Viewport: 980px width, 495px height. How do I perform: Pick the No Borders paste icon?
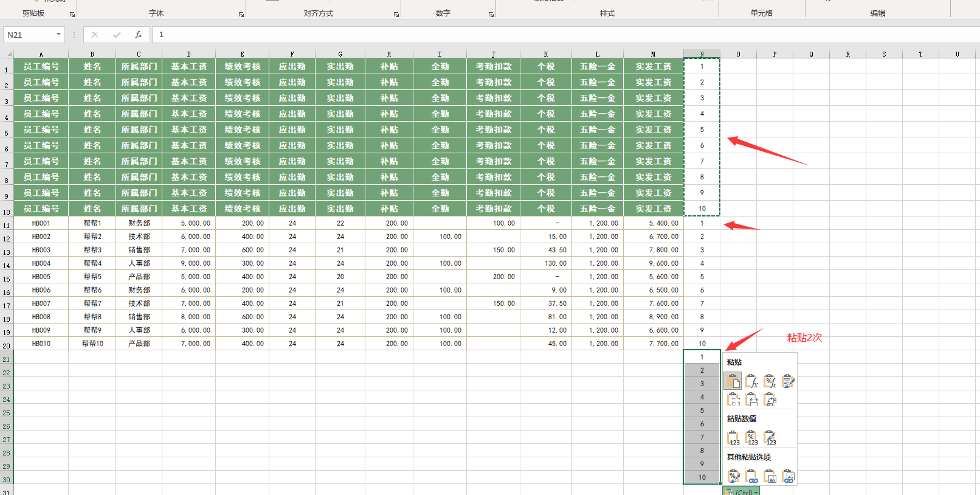[x=733, y=400]
